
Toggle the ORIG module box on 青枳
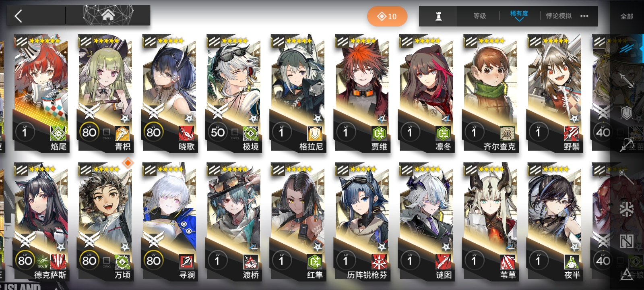106,133
